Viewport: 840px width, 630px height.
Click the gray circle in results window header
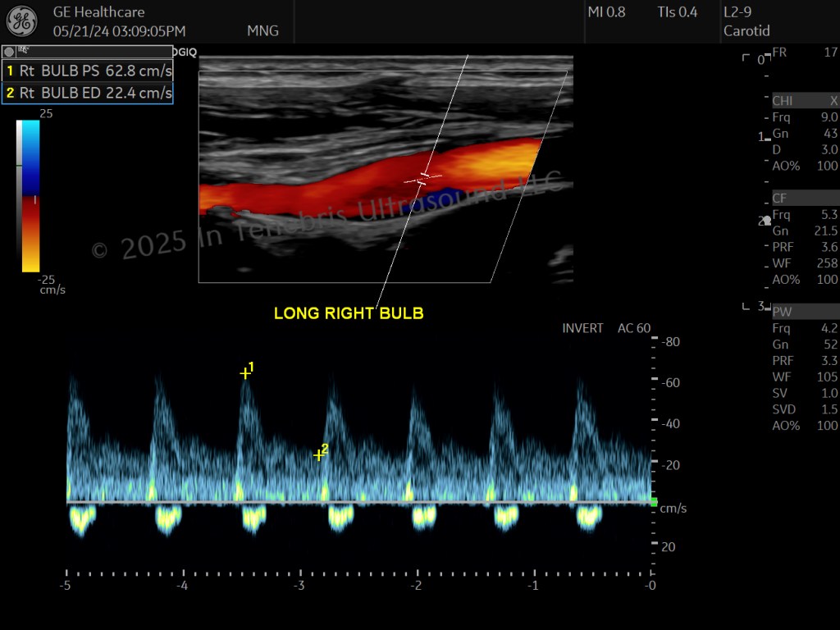coord(8,52)
